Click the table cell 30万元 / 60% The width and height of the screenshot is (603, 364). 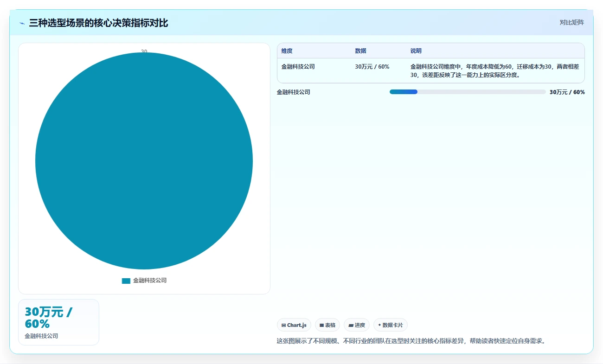coord(372,67)
